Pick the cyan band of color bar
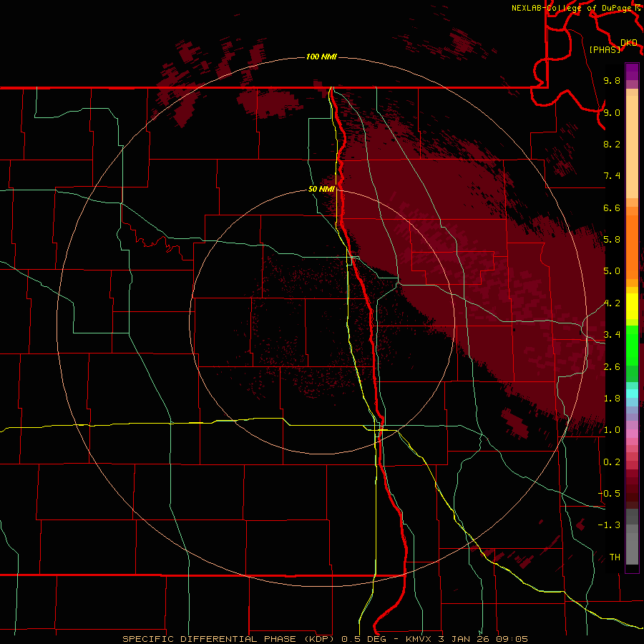Screen dimensions: 644x644 pyautogui.click(x=632, y=394)
